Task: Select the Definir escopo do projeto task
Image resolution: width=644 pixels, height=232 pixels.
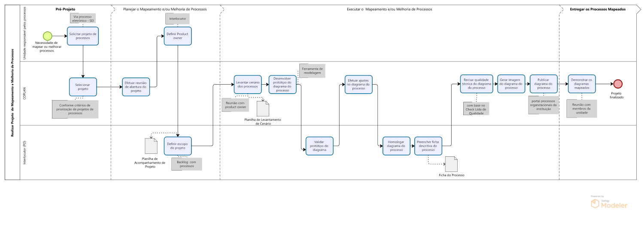Action: point(178,146)
